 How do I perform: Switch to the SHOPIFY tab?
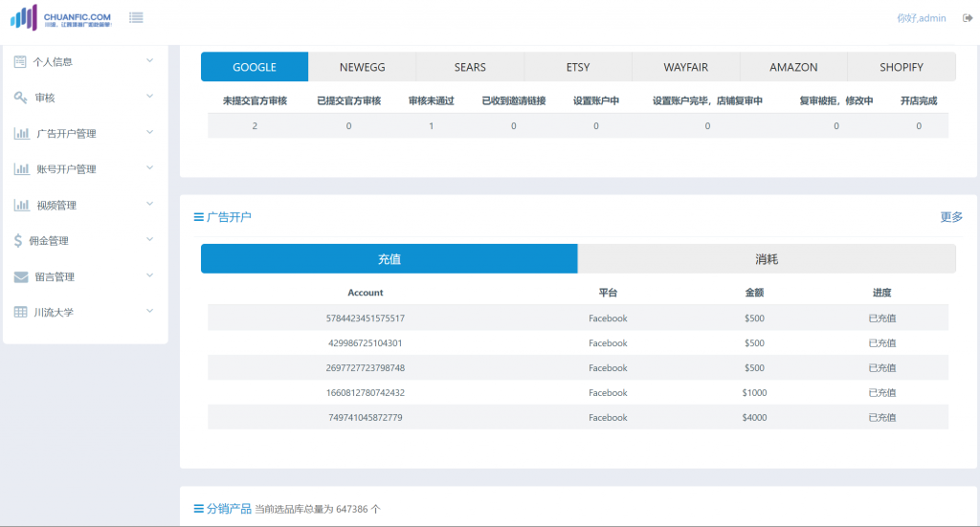pyautogui.click(x=902, y=67)
